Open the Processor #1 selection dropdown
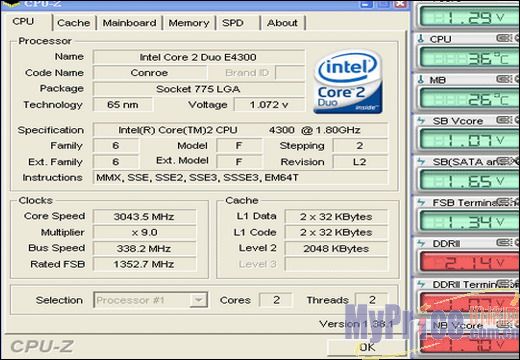 point(151,300)
